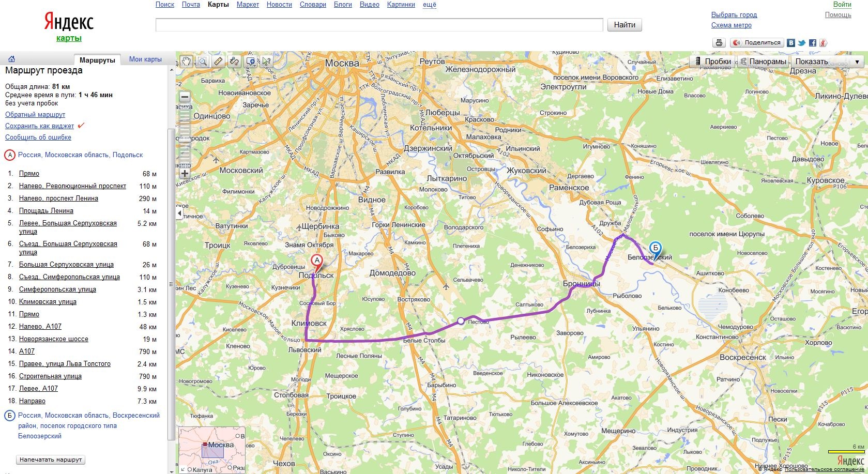Select step 'Правее, улица Льва Толстого'
This screenshot has width=868, height=474.
pos(65,364)
